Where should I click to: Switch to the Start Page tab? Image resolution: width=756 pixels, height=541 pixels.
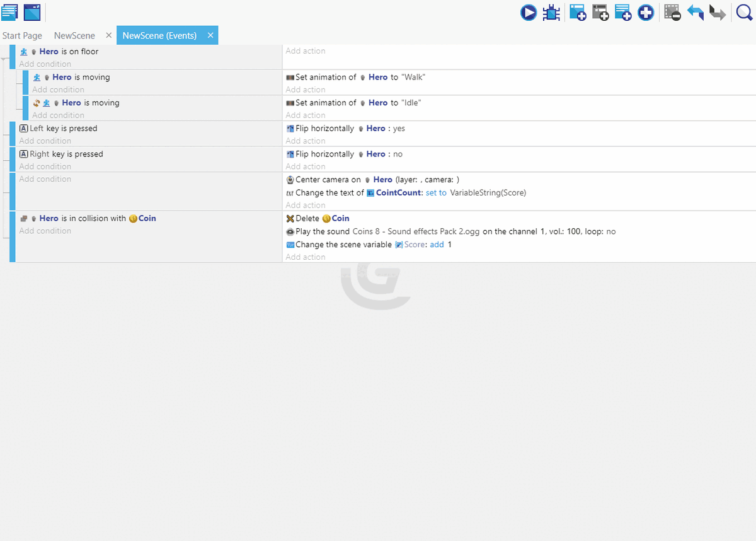coord(22,35)
